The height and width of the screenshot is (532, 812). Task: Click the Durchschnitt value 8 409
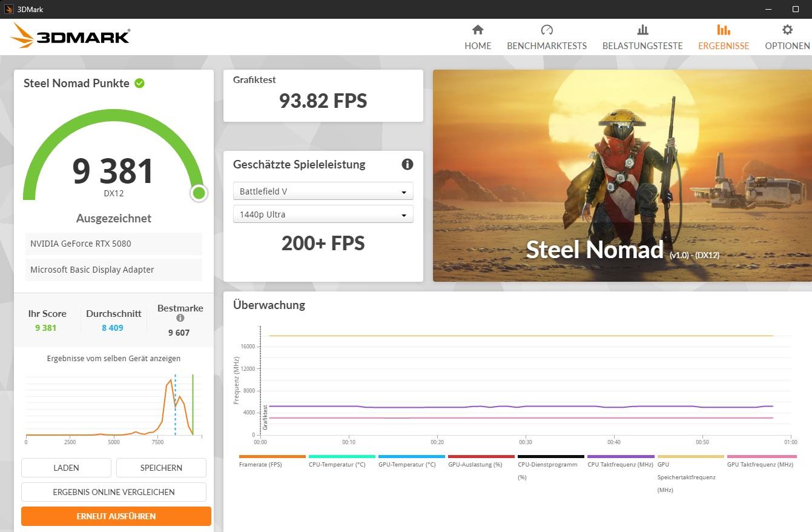click(113, 328)
